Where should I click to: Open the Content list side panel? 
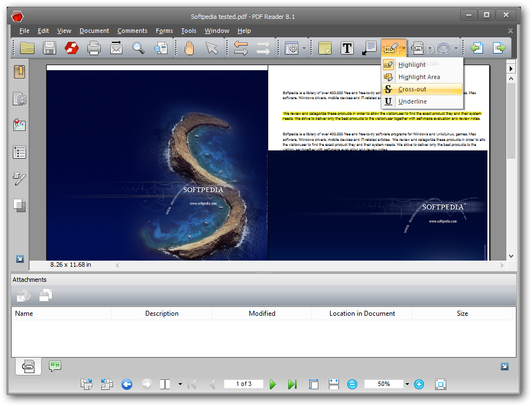click(x=19, y=152)
